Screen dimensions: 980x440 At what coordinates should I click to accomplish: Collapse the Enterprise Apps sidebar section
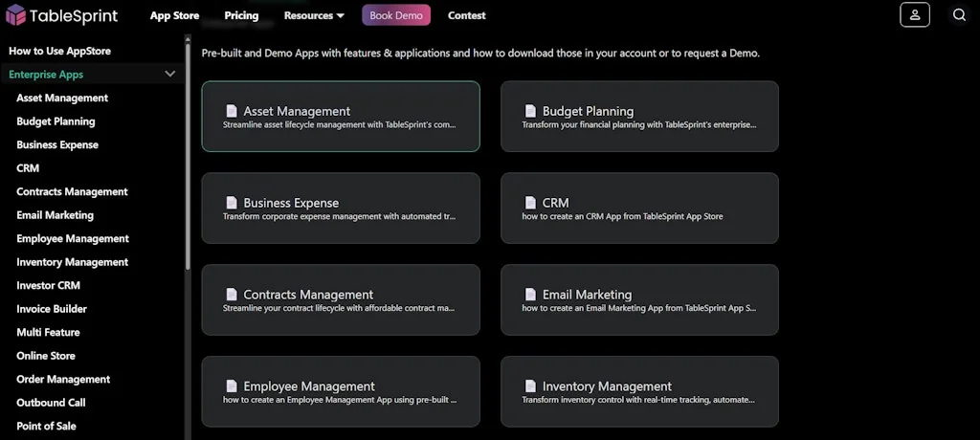170,75
